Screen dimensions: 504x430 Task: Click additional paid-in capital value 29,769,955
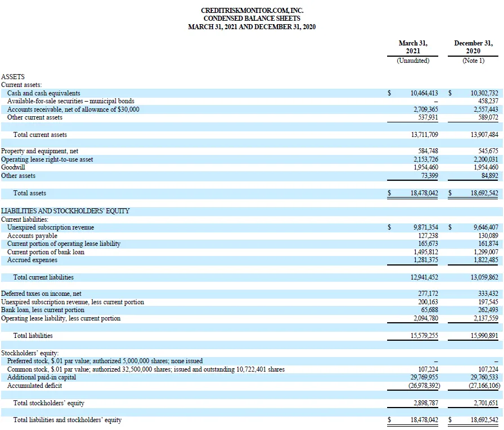424,377
